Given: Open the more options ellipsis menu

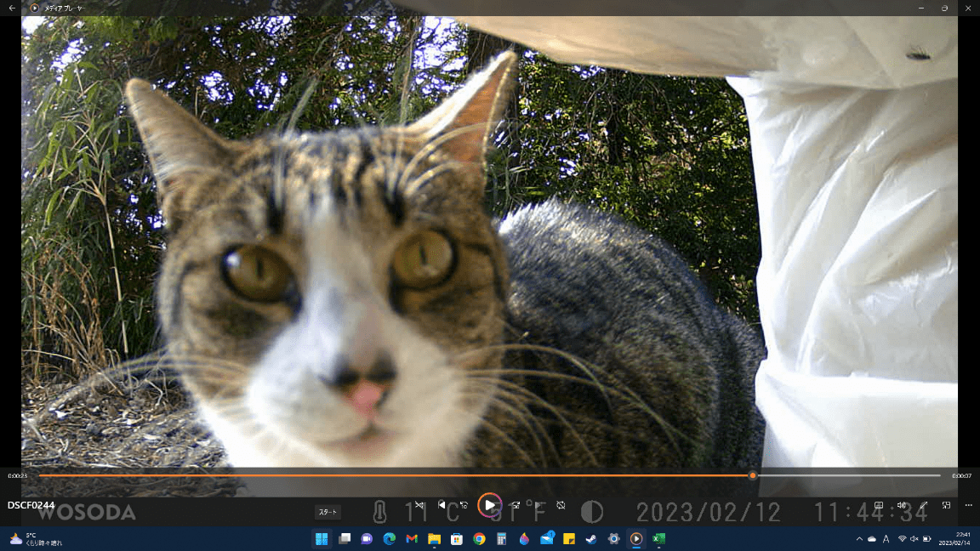Looking at the screenshot, I should click(969, 505).
